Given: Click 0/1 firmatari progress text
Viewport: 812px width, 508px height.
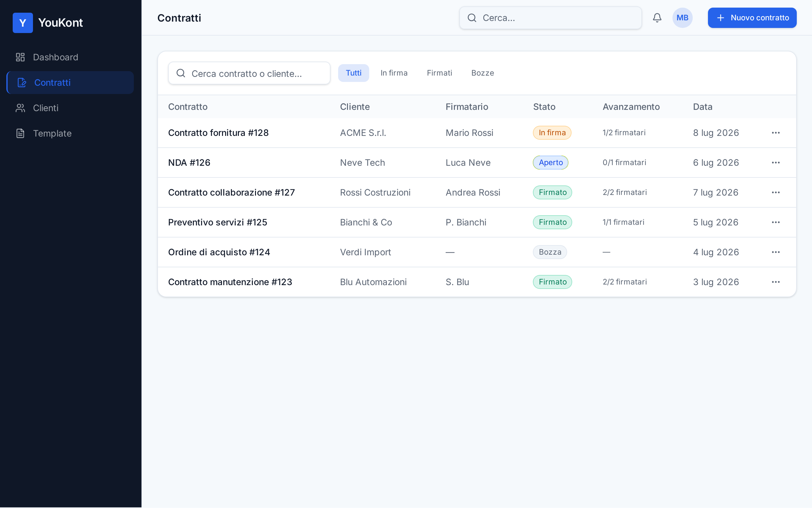Looking at the screenshot, I should tap(624, 163).
